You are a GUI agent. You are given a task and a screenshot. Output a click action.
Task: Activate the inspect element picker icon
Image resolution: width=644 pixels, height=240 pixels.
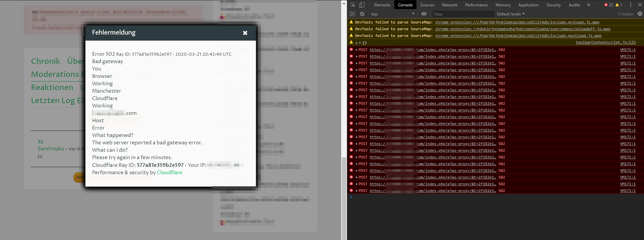[x=353, y=5]
